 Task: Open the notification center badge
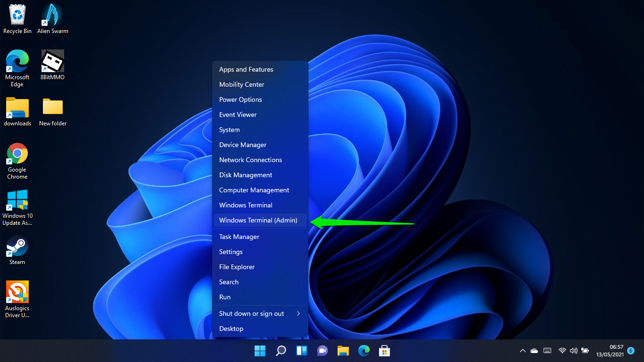[631, 351]
